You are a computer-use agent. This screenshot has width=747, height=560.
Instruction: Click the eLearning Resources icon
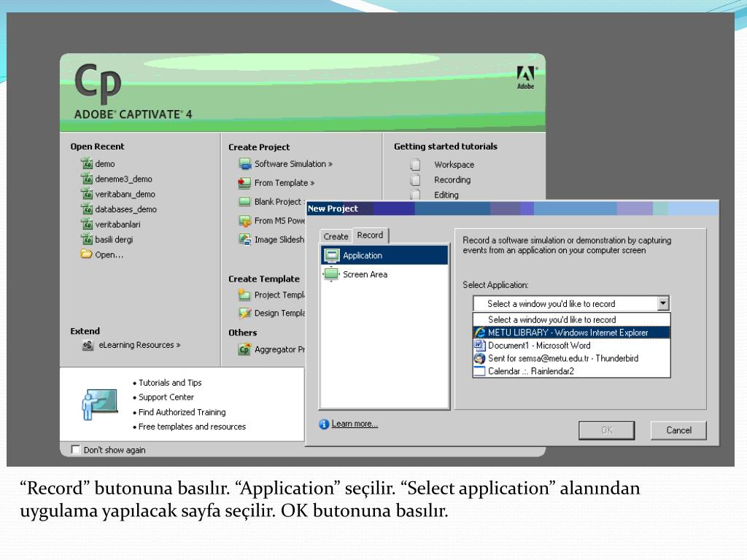88,345
